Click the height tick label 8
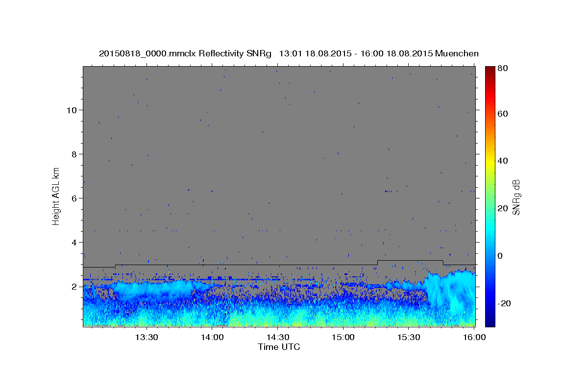This screenshot has width=588, height=392. pos(74,154)
